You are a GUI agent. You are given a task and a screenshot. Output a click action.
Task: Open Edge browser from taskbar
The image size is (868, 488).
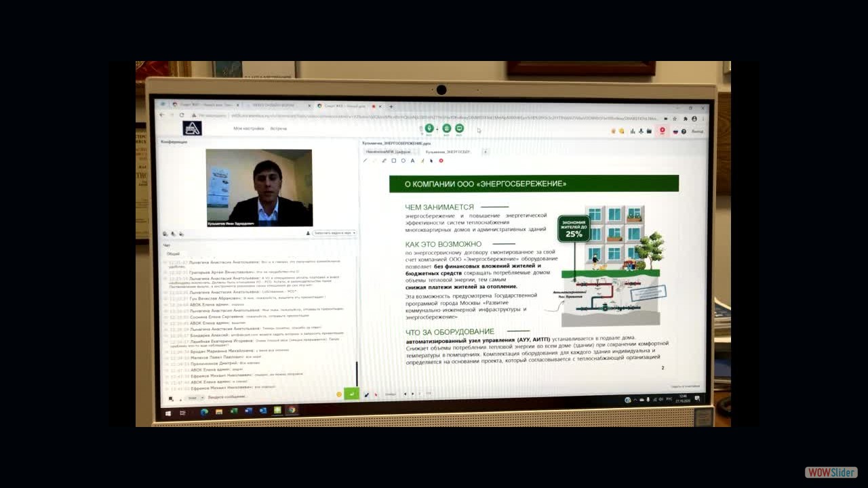[x=204, y=411]
